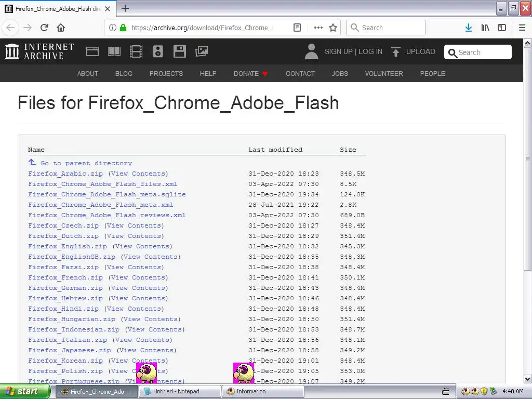Click the on-screen keyboard tray icon
Screen dimensions: 532x399
pos(445,392)
